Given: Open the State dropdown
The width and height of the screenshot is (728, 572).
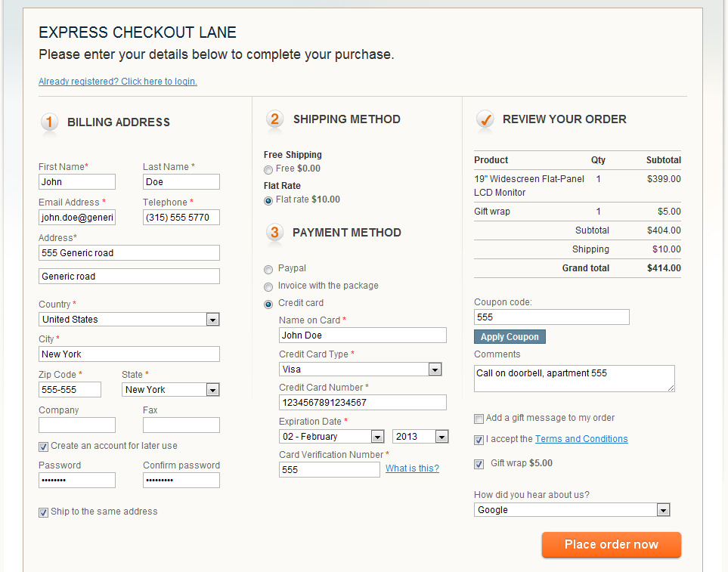Looking at the screenshot, I should click(x=170, y=390).
